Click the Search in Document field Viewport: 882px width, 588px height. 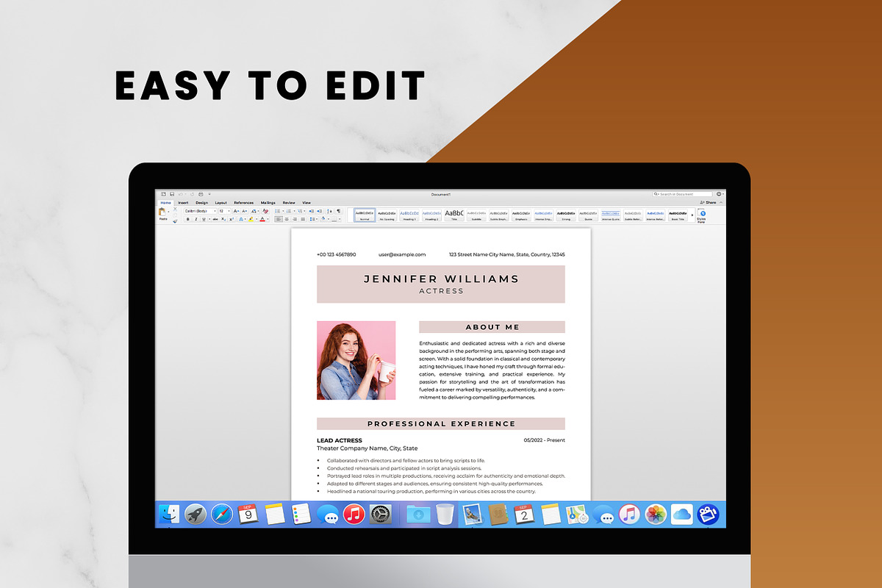coord(683,194)
